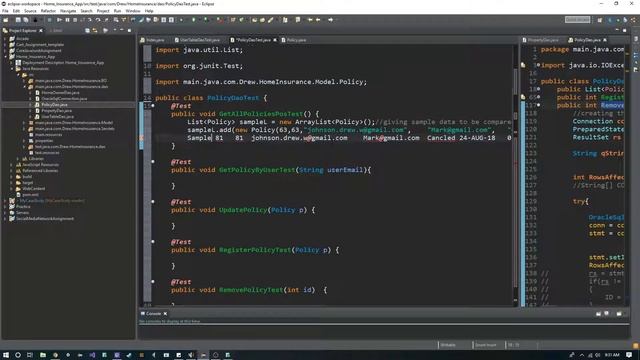
Task: Click the Terminate debug toolbar icon
Action: 75,20
